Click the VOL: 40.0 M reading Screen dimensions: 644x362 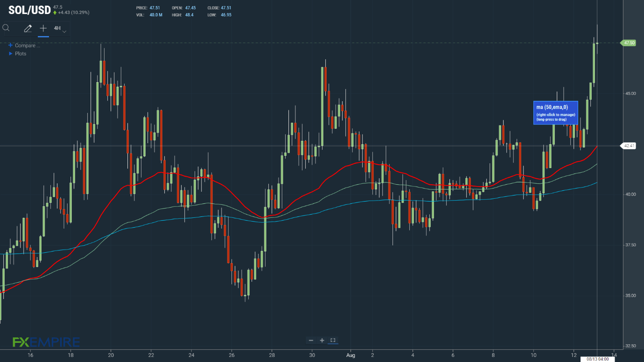149,15
